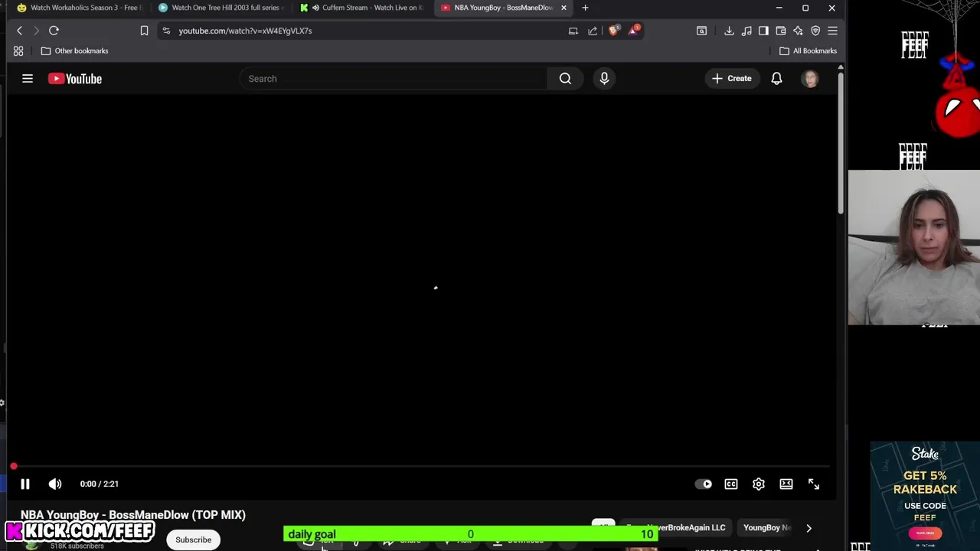This screenshot has height=551, width=980.
Task: Open the Other bookmarks folder
Action: [x=74, y=51]
